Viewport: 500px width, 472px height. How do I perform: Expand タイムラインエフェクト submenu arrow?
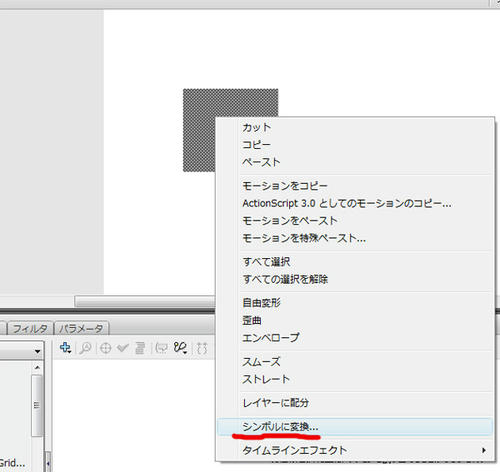(484, 450)
